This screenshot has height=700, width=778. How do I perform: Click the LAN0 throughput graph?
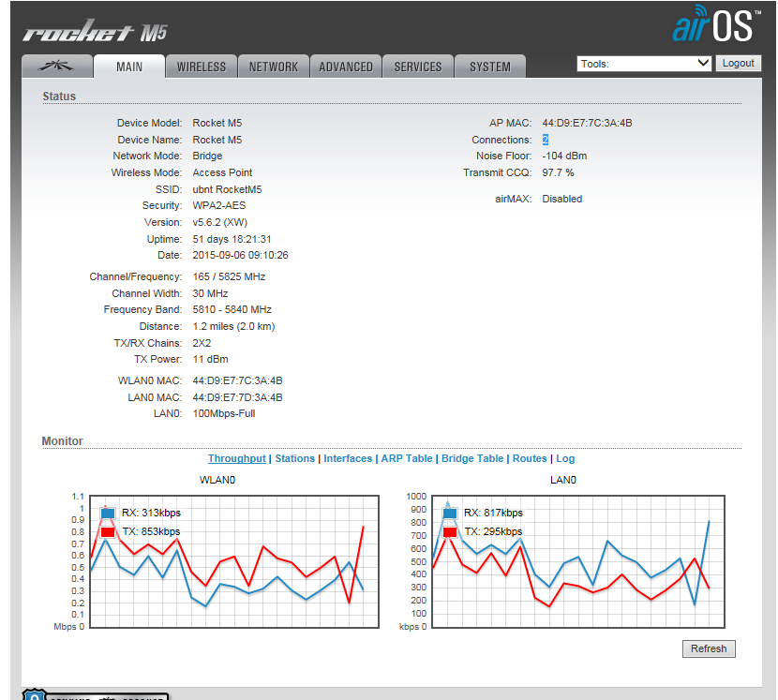[x=578, y=561]
